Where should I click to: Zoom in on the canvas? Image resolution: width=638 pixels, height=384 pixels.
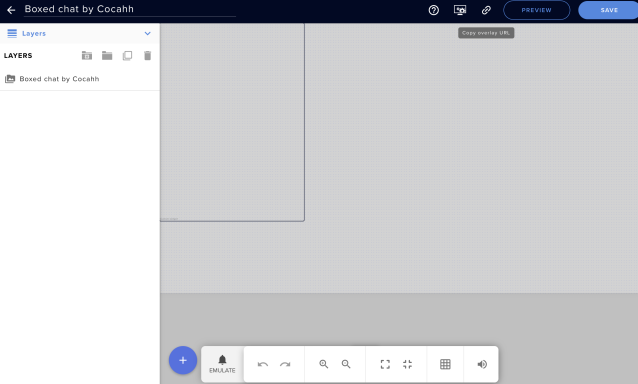(x=323, y=364)
